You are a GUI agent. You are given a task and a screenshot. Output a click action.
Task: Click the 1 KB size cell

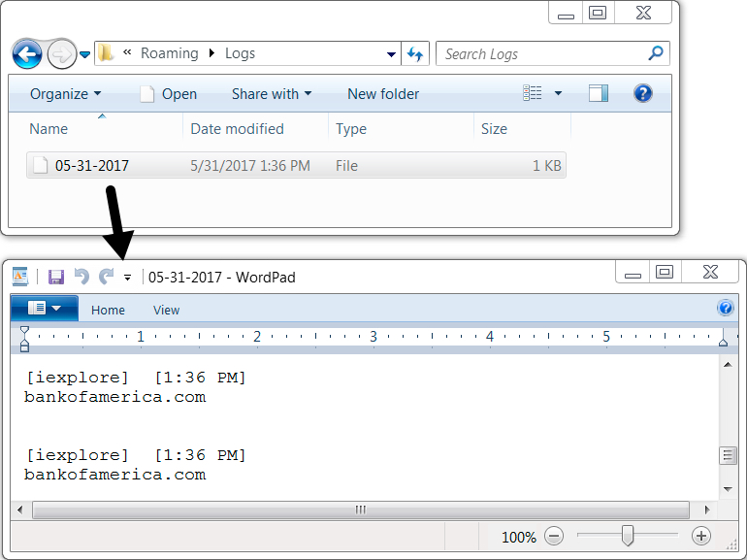click(547, 165)
